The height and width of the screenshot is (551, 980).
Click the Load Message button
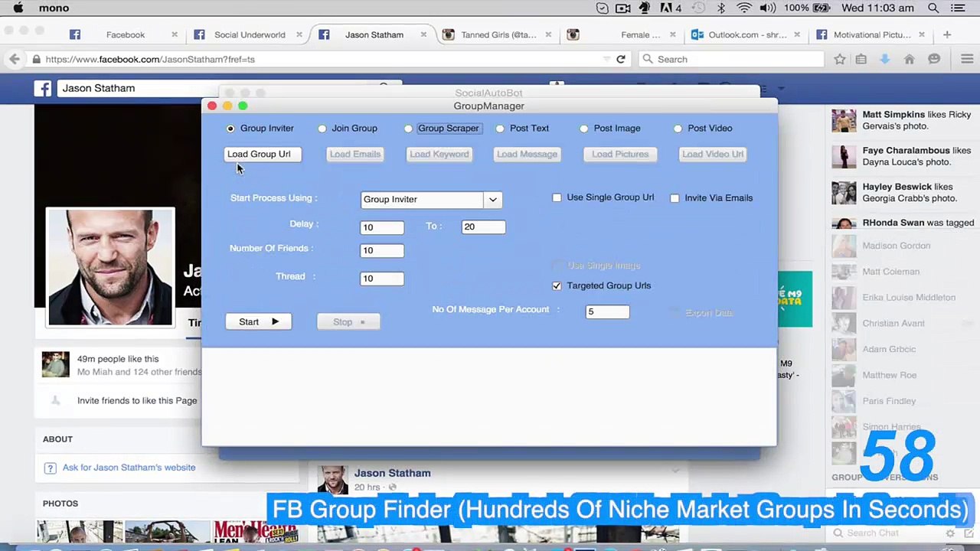527,154
